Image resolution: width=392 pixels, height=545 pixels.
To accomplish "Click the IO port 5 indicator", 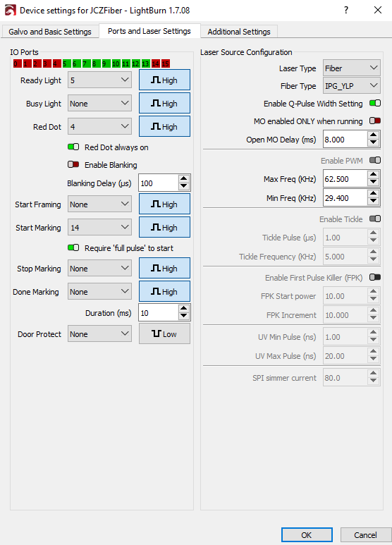I will tap(65, 63).
